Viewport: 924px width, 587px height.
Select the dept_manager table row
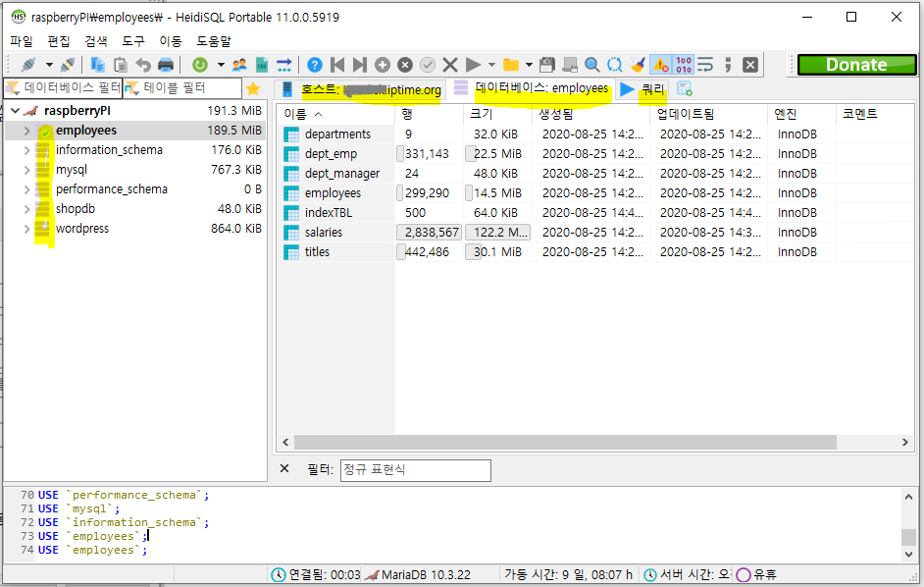[595, 174]
